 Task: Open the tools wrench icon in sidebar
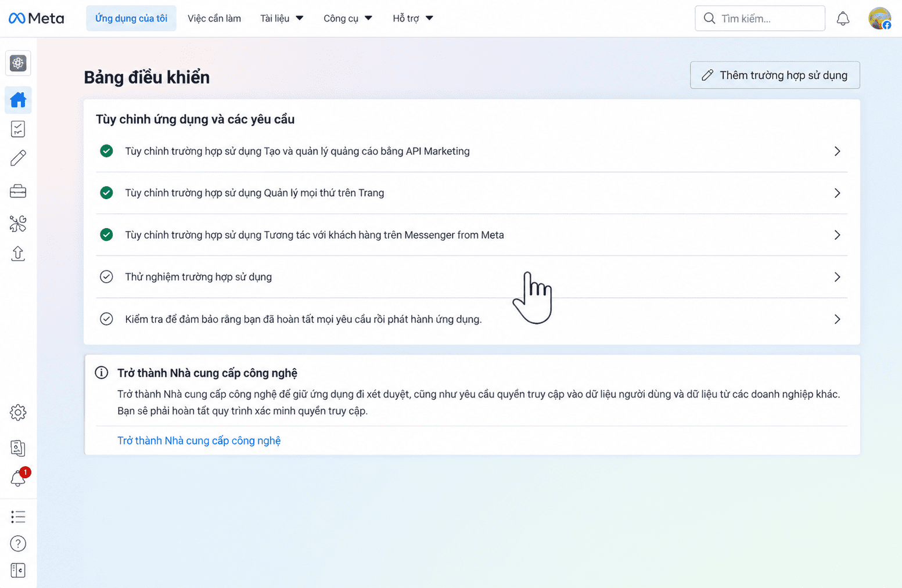[18, 223]
